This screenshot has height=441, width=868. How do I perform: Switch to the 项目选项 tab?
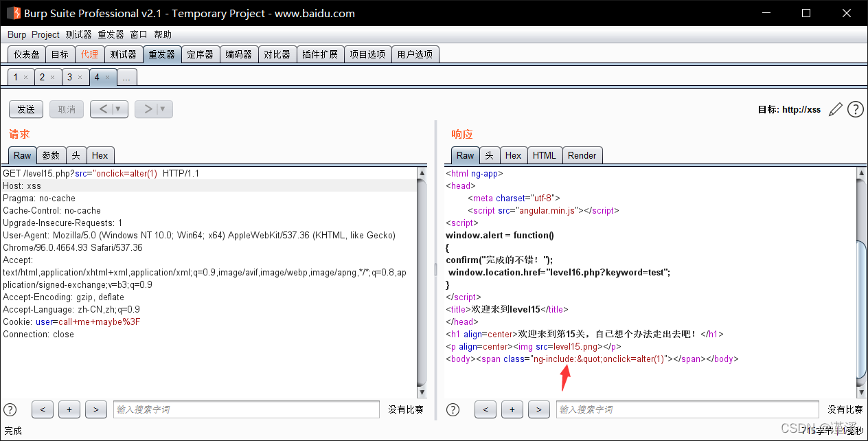[x=367, y=54]
